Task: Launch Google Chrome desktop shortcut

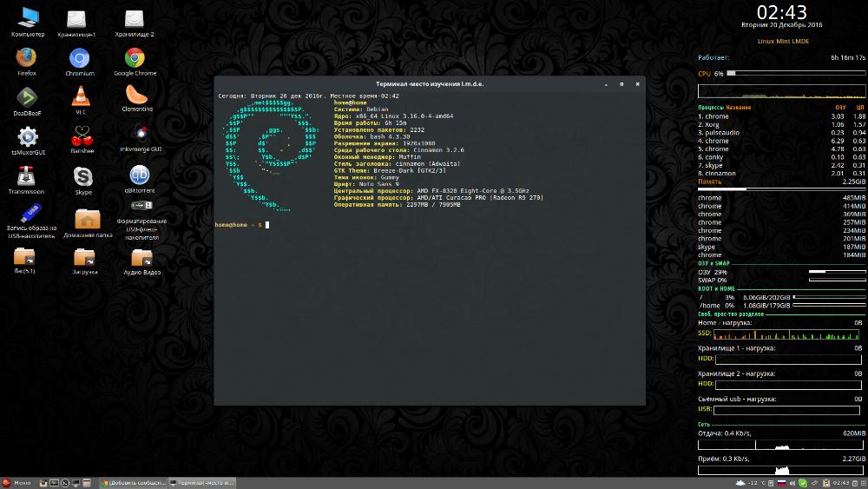Action: [135, 57]
